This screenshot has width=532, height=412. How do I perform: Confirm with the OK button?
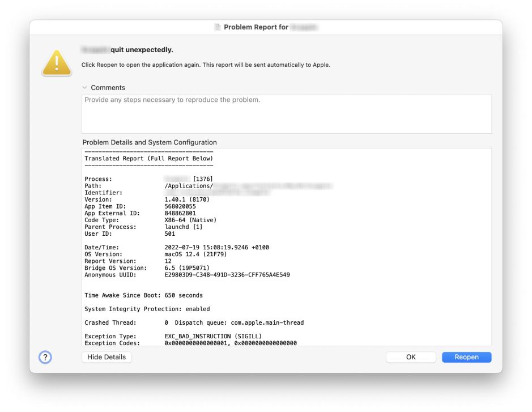click(411, 357)
